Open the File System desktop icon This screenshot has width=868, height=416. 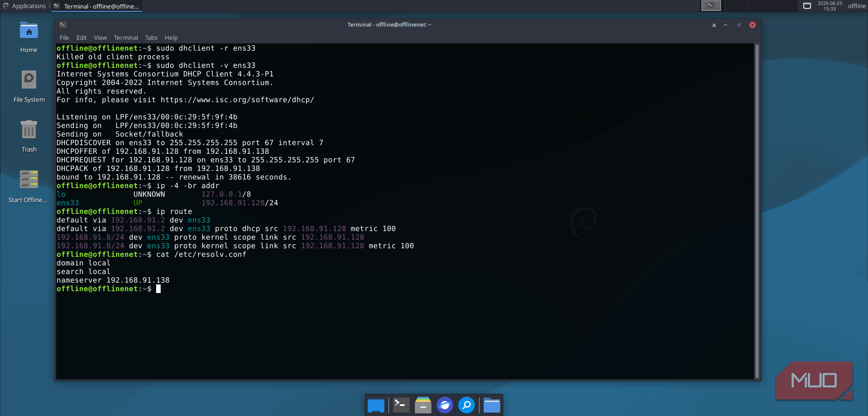[x=29, y=80]
